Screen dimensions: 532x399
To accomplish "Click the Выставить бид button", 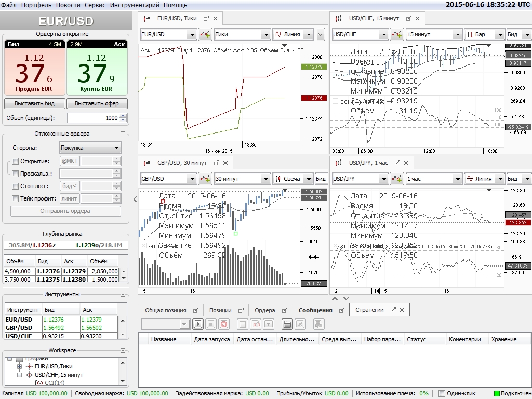I will tap(34, 103).
